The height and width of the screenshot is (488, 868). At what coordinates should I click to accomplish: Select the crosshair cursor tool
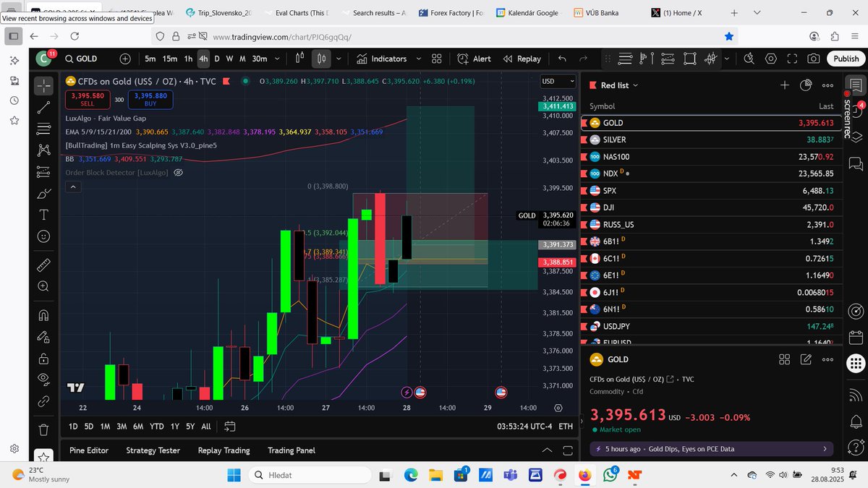(44, 86)
